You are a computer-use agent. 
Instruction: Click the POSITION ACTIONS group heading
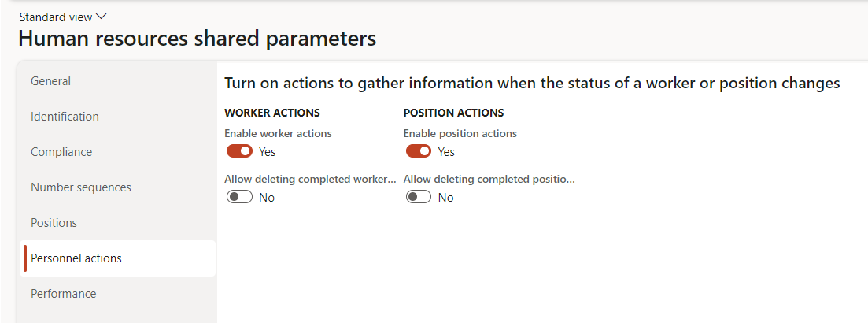click(x=454, y=113)
